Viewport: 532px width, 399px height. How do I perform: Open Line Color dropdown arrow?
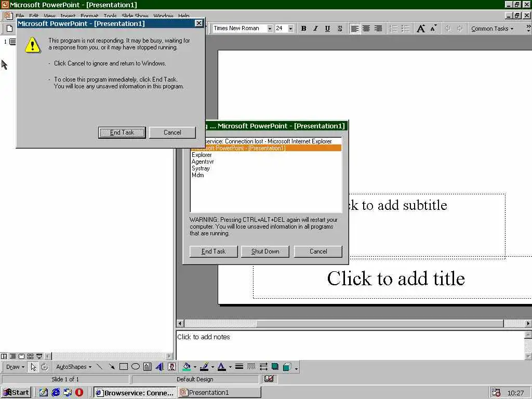(212, 367)
